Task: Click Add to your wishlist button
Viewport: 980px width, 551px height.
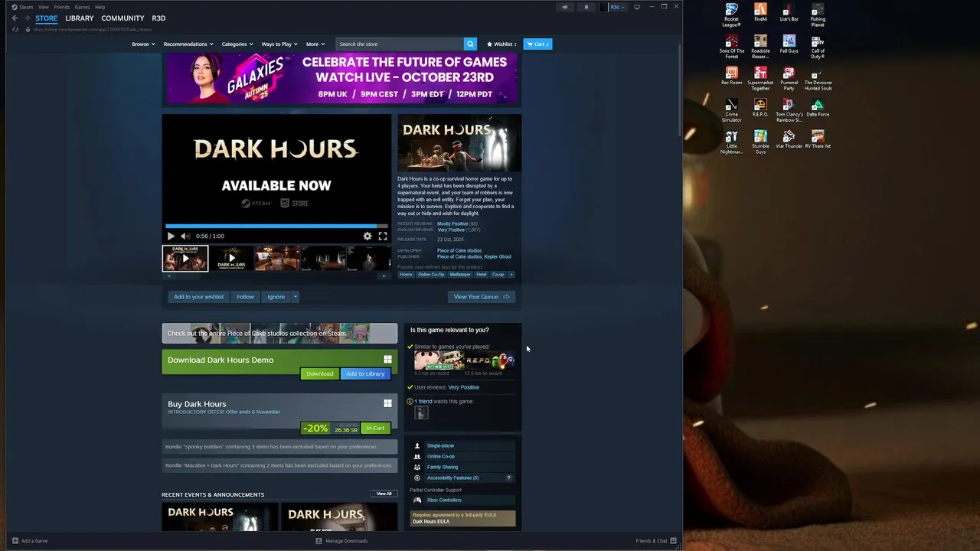Action: pos(199,297)
